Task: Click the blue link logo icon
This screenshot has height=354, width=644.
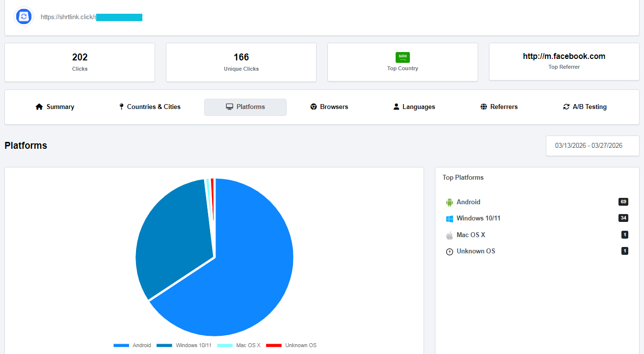Action: [24, 17]
